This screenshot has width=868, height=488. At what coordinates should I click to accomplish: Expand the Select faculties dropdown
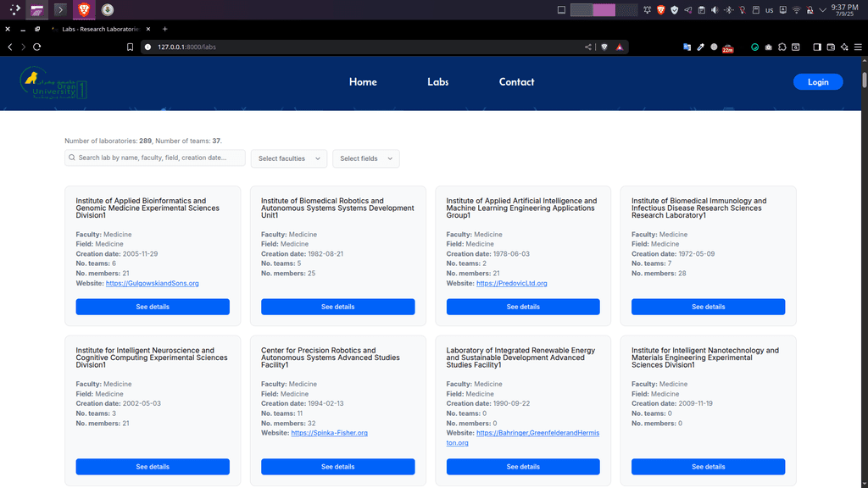coord(289,158)
